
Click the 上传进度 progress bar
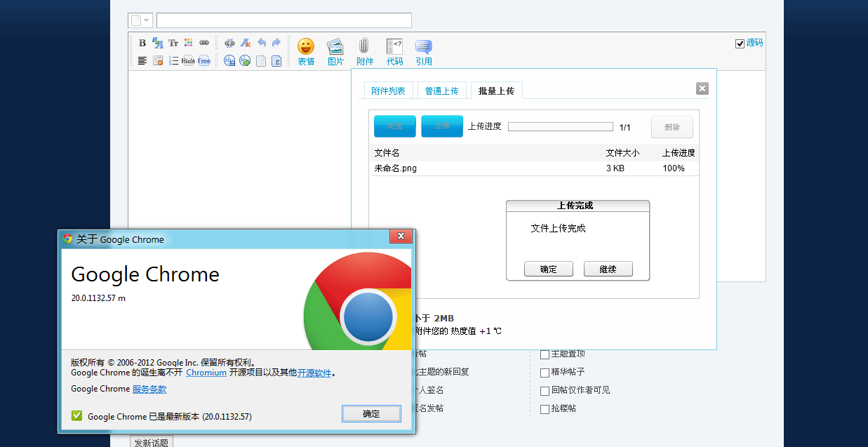(561, 127)
